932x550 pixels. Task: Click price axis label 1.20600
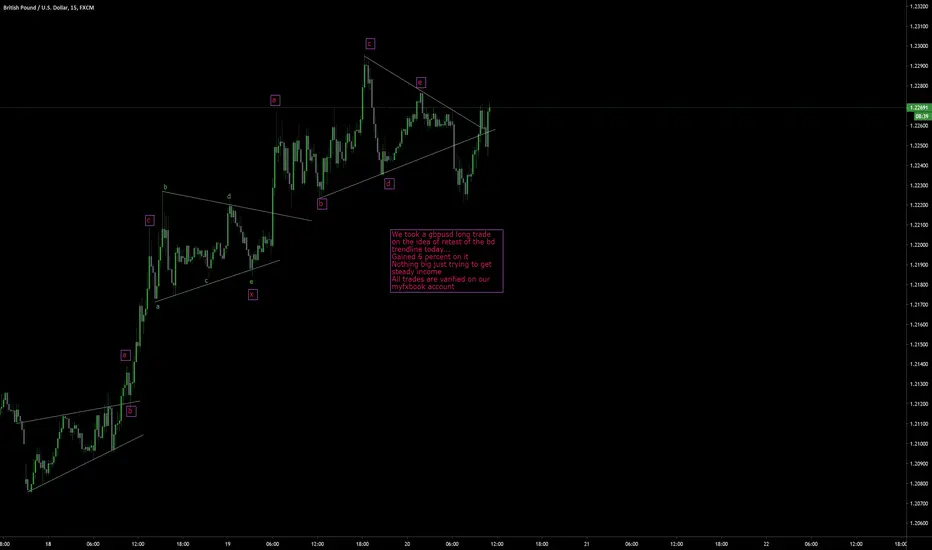coord(919,523)
